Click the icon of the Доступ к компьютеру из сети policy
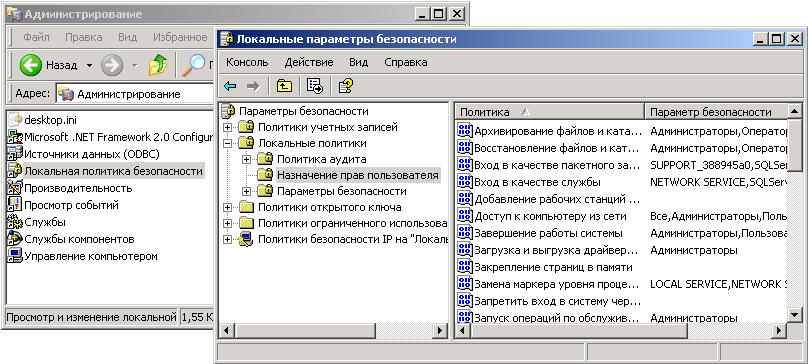This screenshot has height=364, width=808. [465, 216]
